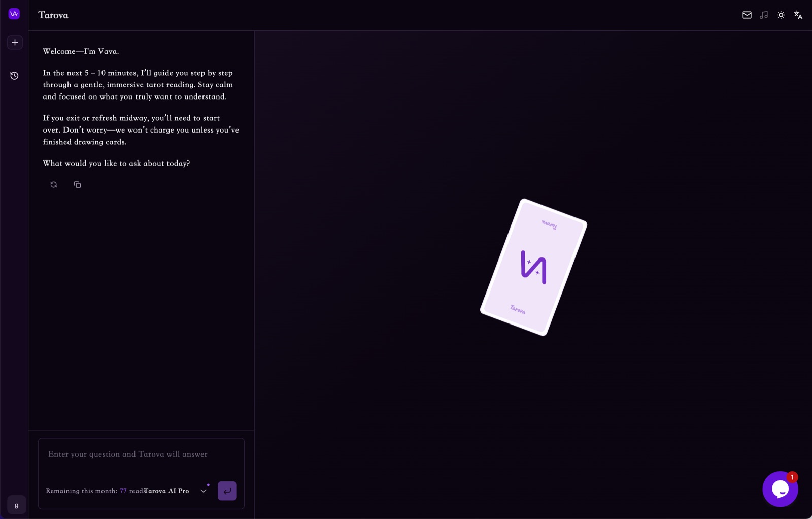
Task: Focus the question input field
Action: (141, 455)
